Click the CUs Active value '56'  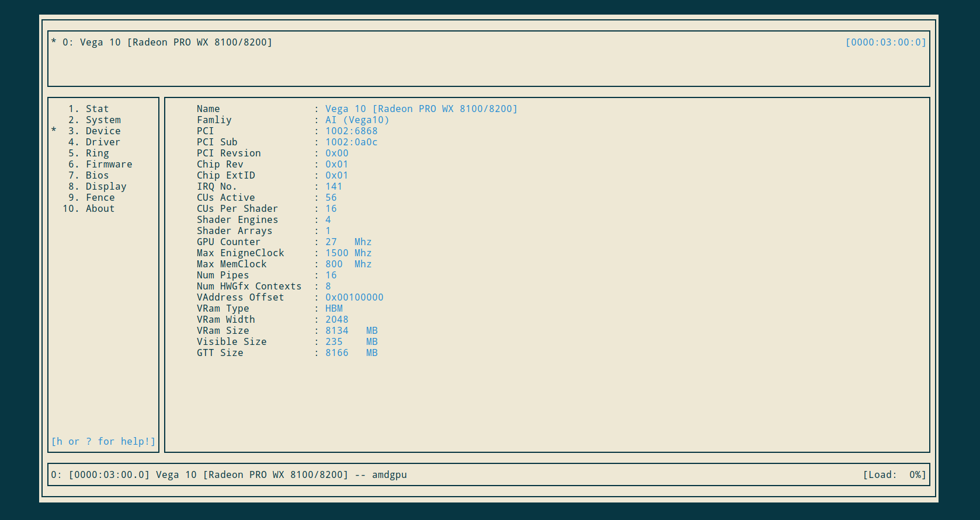point(331,197)
